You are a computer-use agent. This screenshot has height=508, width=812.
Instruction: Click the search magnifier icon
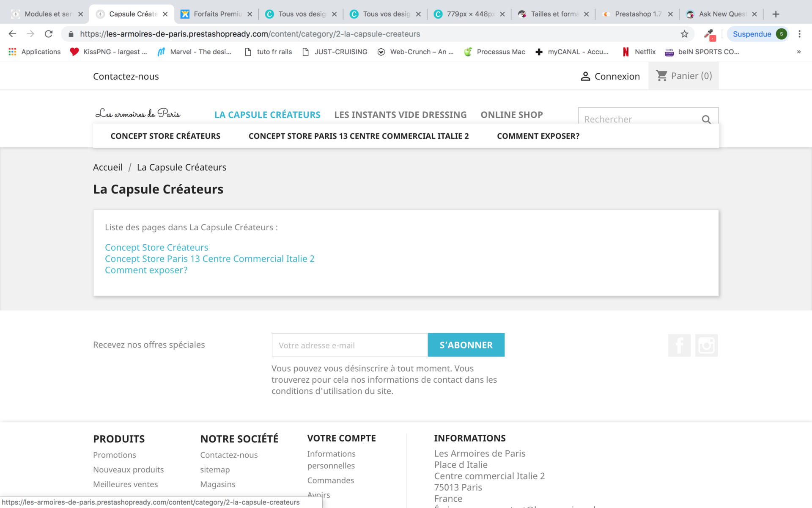[706, 119]
